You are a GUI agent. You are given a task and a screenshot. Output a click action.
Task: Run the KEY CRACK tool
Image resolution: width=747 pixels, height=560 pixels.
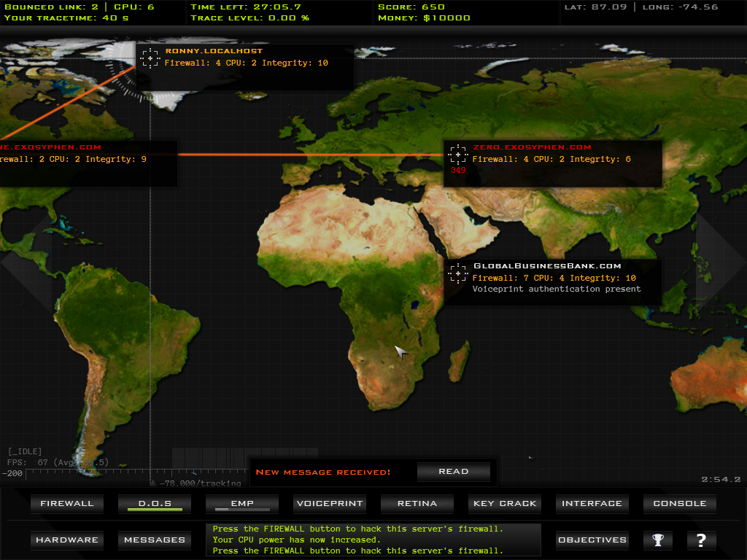click(x=505, y=504)
